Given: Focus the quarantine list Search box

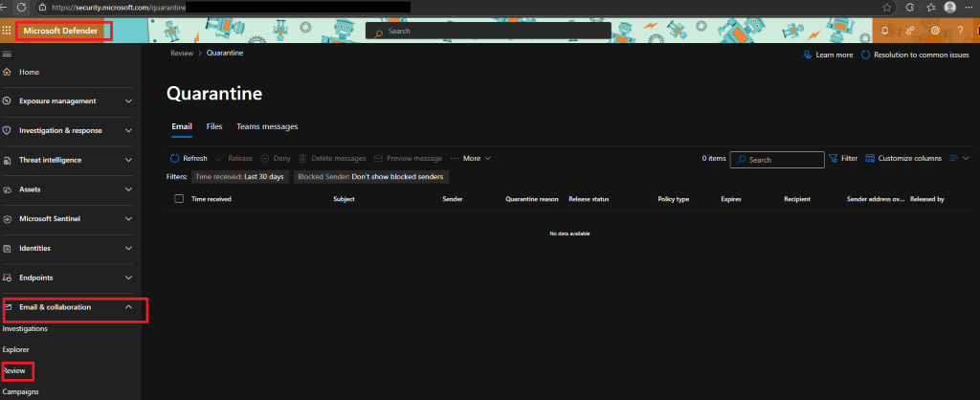Looking at the screenshot, I should (x=777, y=160).
